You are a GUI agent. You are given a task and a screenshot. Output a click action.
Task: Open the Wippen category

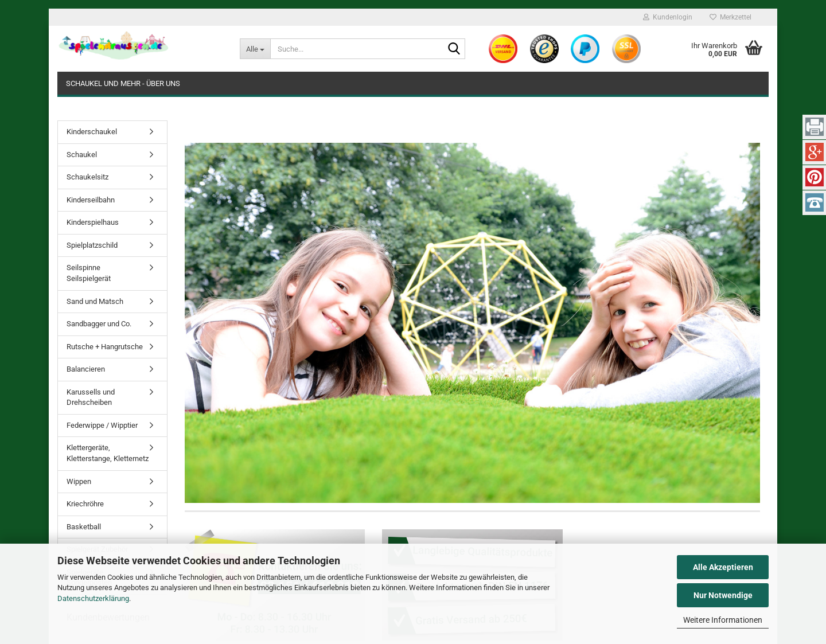click(112, 482)
